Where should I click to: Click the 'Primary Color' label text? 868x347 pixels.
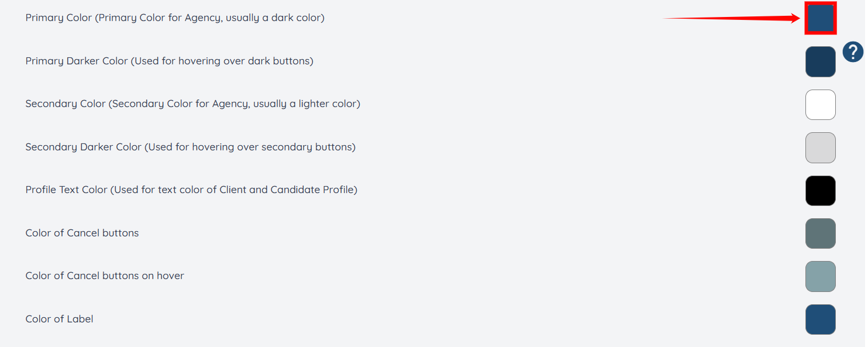tap(58, 18)
